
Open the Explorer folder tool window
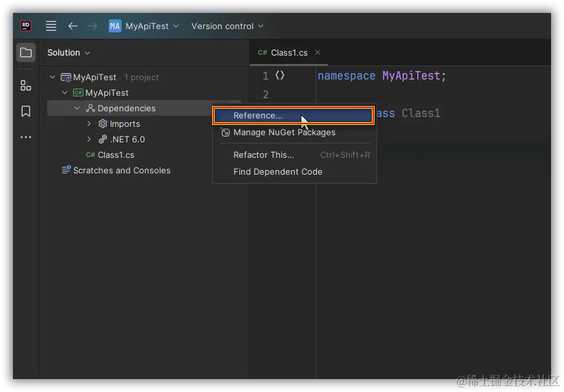(26, 52)
